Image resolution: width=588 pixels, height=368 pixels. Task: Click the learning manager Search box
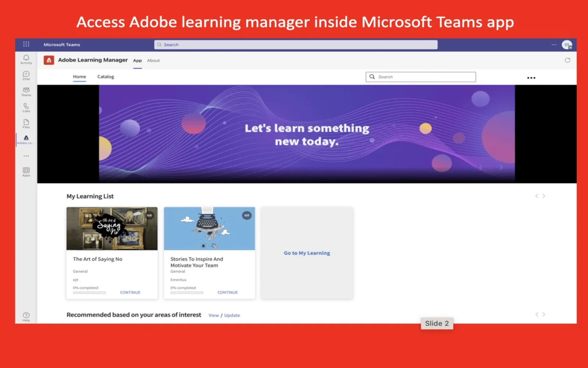click(x=421, y=77)
